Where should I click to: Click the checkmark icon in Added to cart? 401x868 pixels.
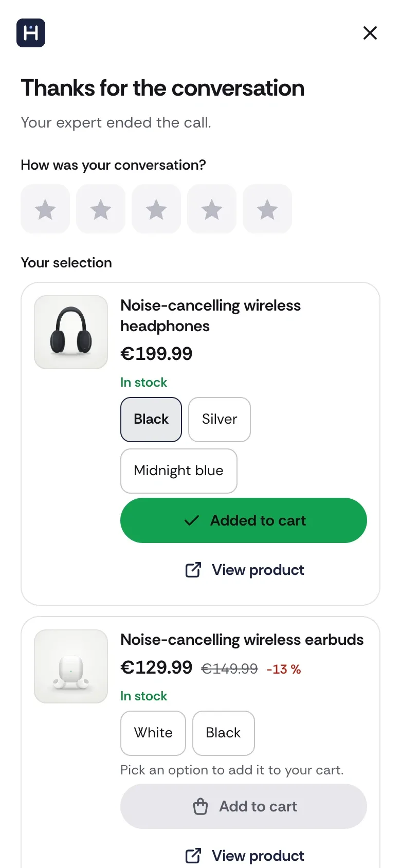coord(191,520)
